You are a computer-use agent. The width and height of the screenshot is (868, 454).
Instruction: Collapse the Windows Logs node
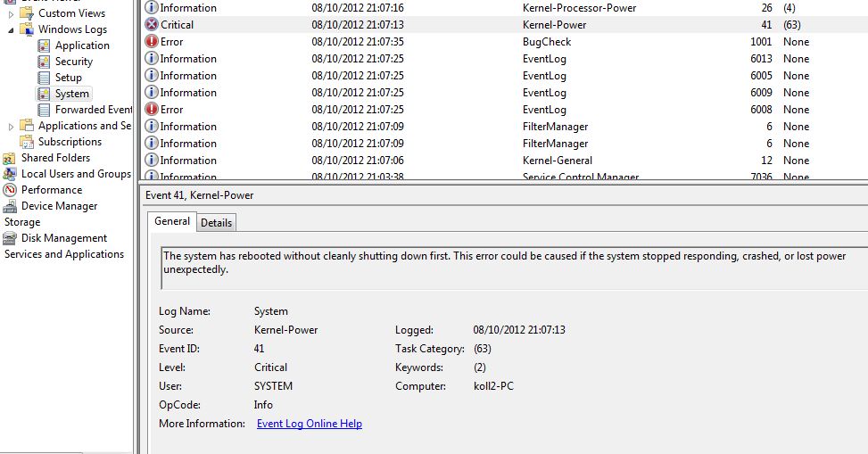pyautogui.click(x=11, y=29)
